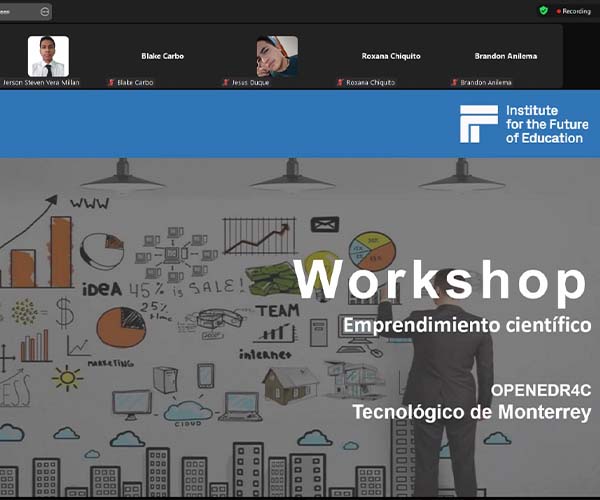
Task: Select the Roxana Chiquito participant tile name
Action: (x=391, y=56)
